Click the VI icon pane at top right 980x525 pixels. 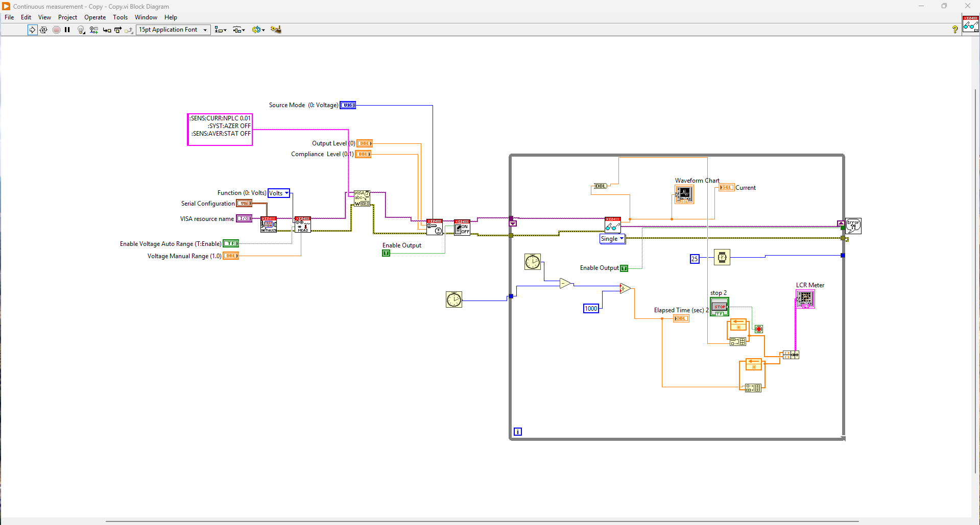[970, 24]
